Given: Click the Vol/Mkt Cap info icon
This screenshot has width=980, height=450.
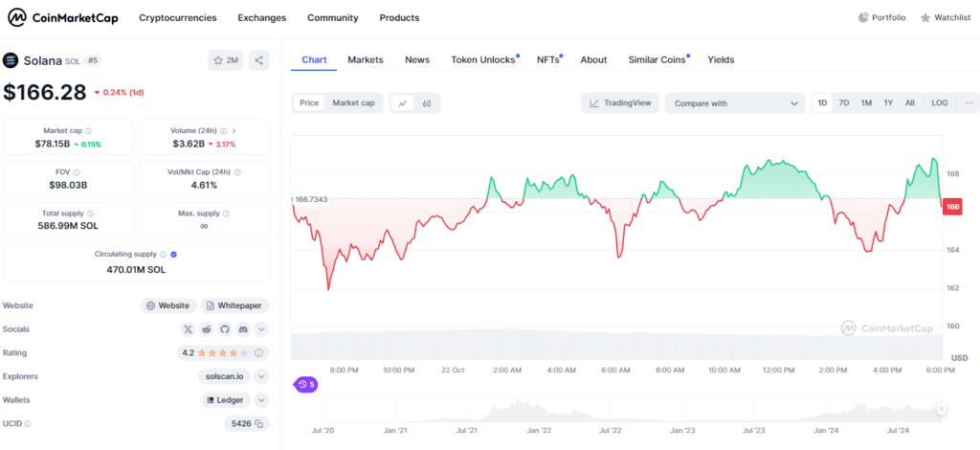Looking at the screenshot, I should click(x=237, y=172).
